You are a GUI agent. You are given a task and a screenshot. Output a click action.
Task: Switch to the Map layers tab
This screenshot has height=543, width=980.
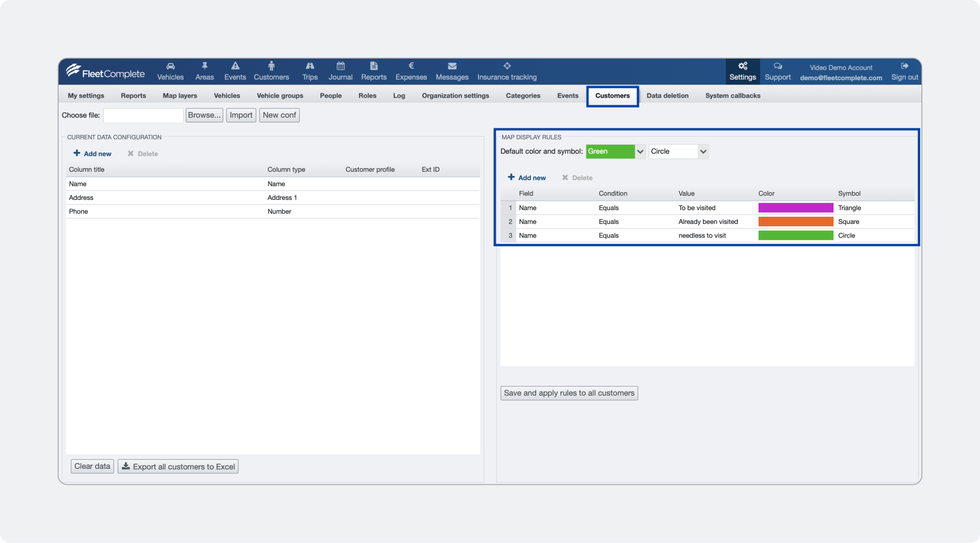click(x=180, y=96)
